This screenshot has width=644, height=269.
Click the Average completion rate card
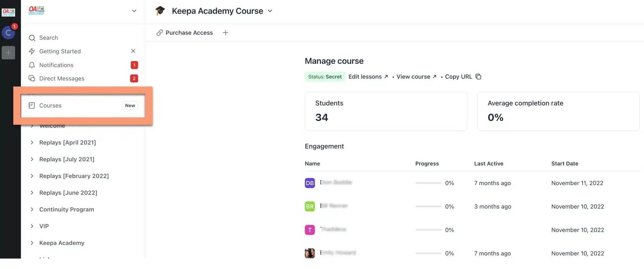coord(558,111)
